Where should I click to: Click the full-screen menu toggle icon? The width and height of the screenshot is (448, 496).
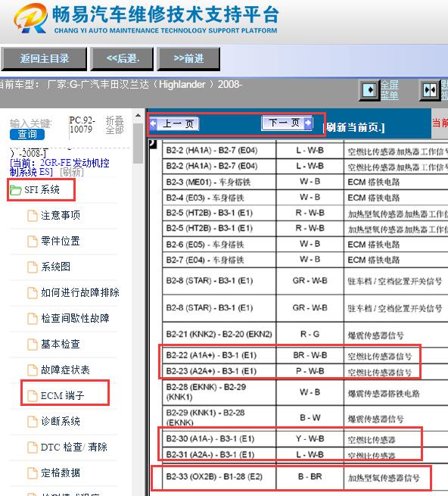[x=369, y=90]
